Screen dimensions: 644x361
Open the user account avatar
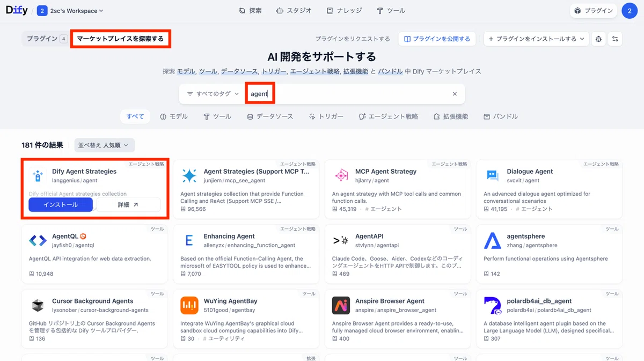[630, 11]
